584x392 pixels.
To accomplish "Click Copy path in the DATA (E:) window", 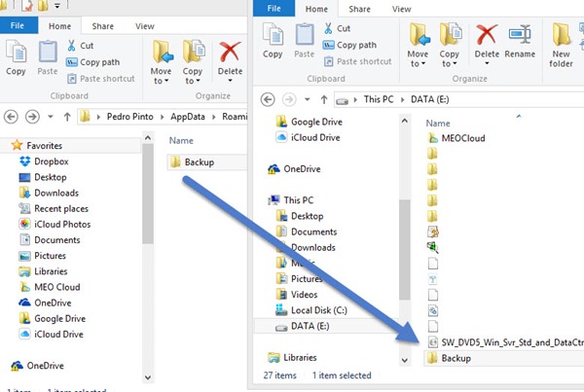I will tap(349, 45).
